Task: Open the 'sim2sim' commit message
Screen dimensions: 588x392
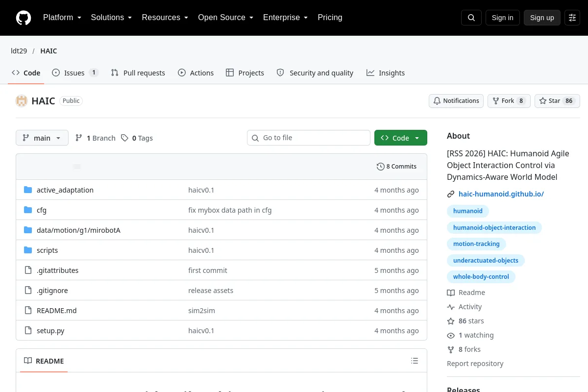Action: point(201,311)
